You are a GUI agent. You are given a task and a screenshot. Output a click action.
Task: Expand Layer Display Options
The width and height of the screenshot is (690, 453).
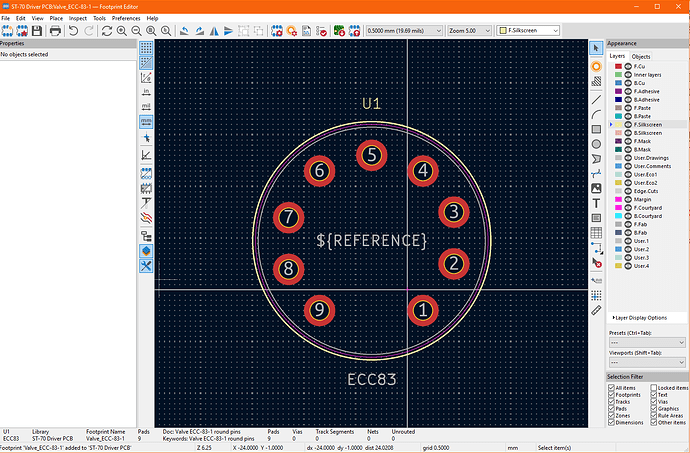pyautogui.click(x=639, y=318)
